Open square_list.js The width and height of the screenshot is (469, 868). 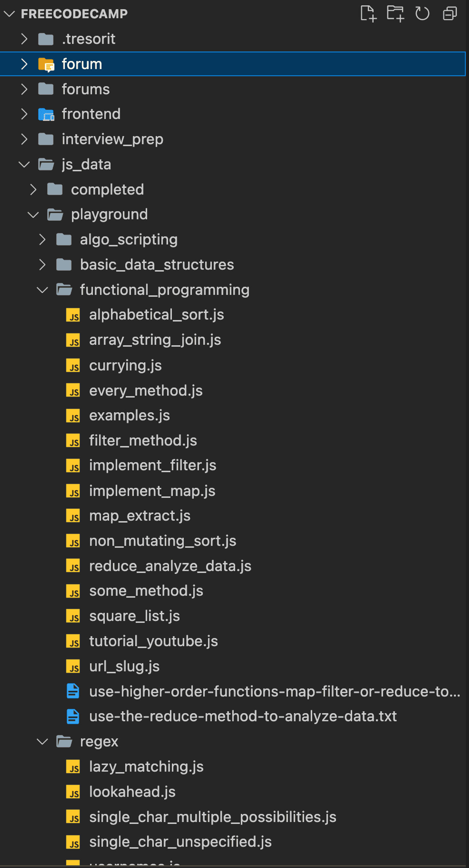[135, 616]
